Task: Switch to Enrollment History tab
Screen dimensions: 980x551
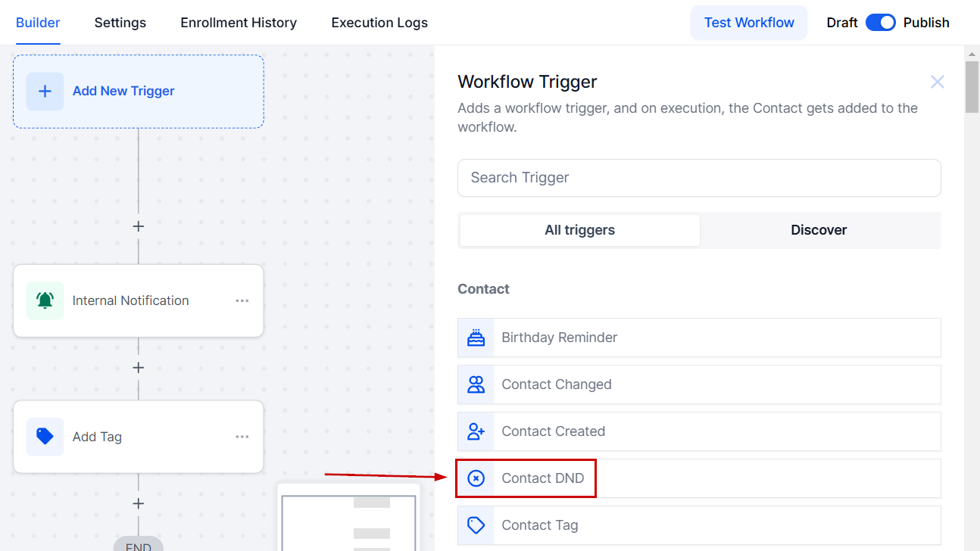Action: tap(239, 23)
